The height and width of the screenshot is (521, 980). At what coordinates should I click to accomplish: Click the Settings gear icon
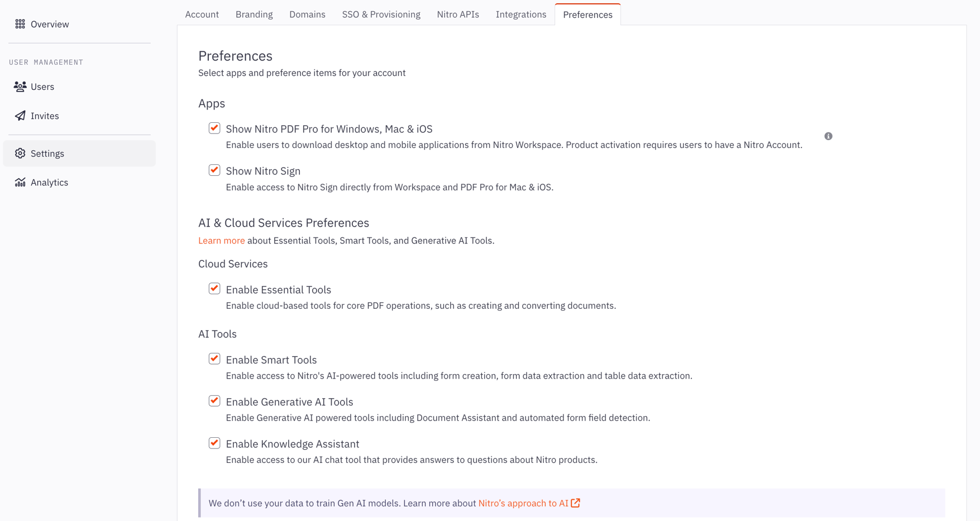[20, 153]
